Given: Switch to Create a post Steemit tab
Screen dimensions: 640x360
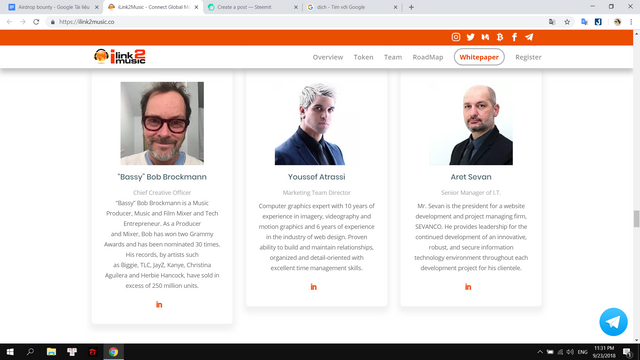Looking at the screenshot, I should click(253, 7).
